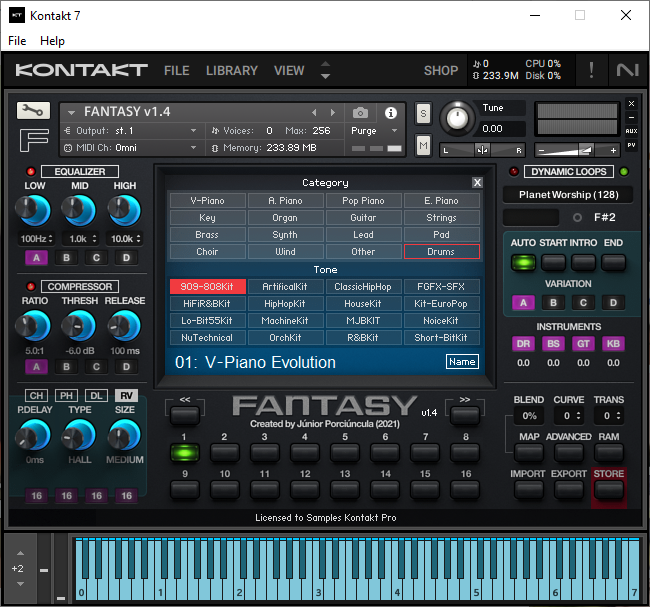
Task: Toggle the Compressor power LED
Action: 31,287
